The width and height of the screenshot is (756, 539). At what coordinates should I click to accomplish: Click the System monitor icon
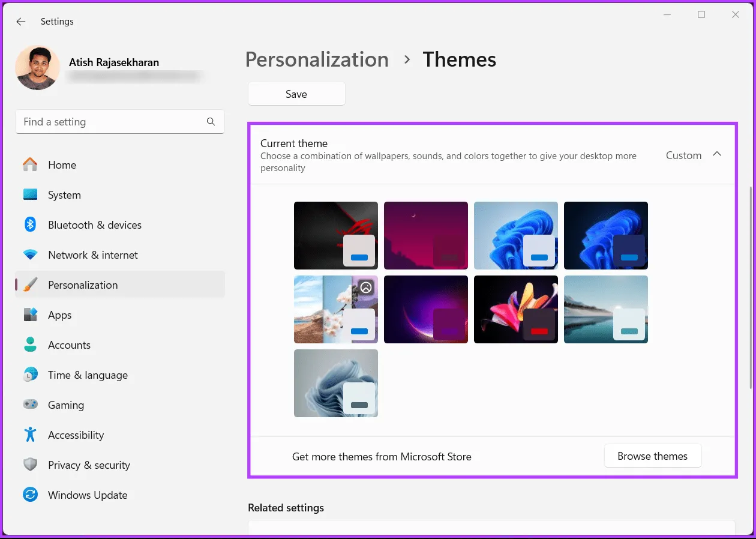tap(30, 194)
